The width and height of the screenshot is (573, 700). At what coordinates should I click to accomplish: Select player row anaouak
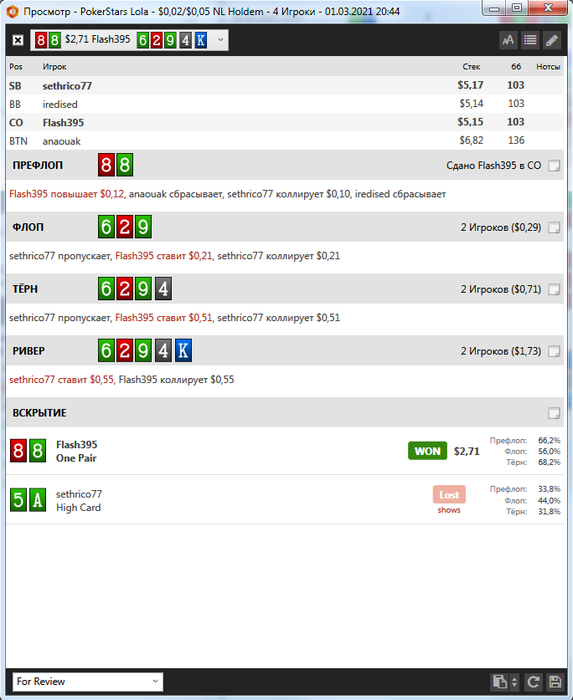[x=285, y=141]
